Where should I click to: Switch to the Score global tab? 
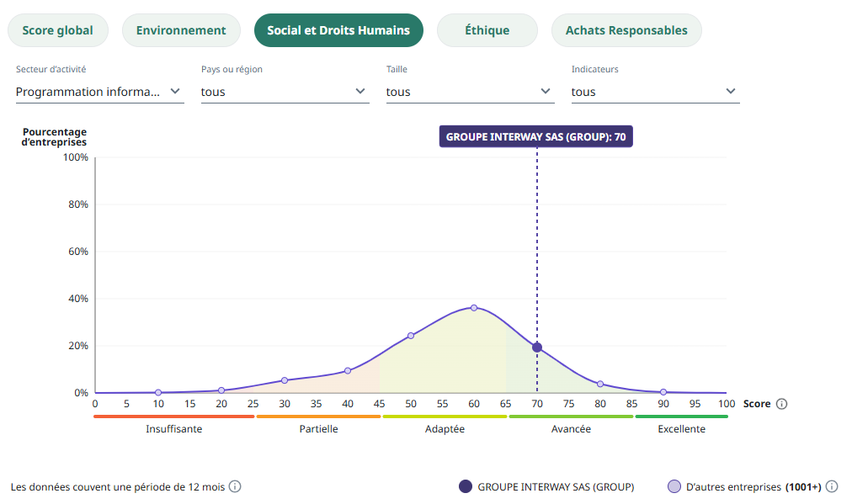57,30
